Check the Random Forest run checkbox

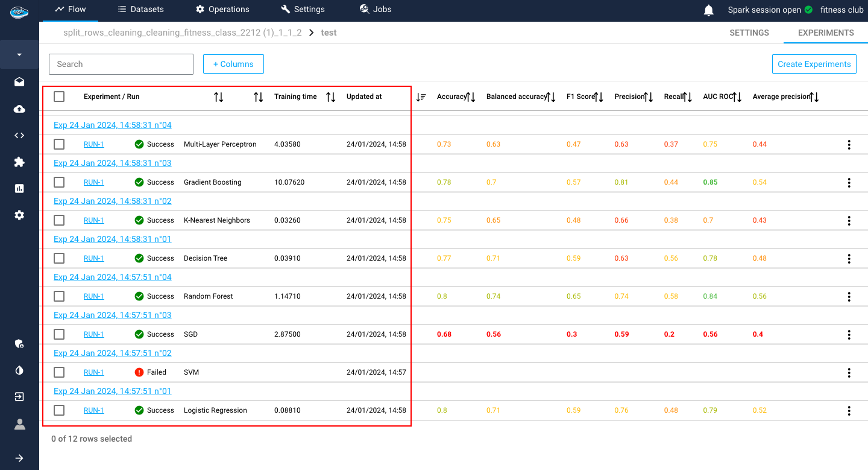tap(59, 296)
